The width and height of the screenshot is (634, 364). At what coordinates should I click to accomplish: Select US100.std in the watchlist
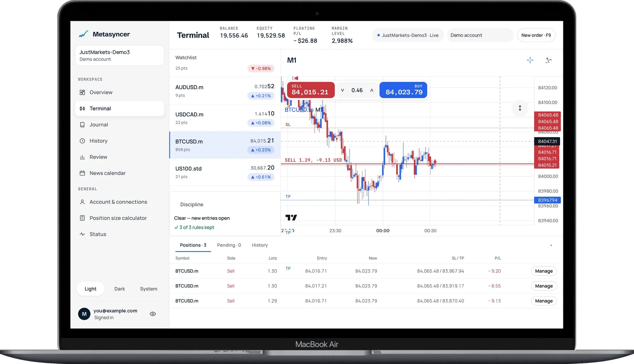(225, 172)
